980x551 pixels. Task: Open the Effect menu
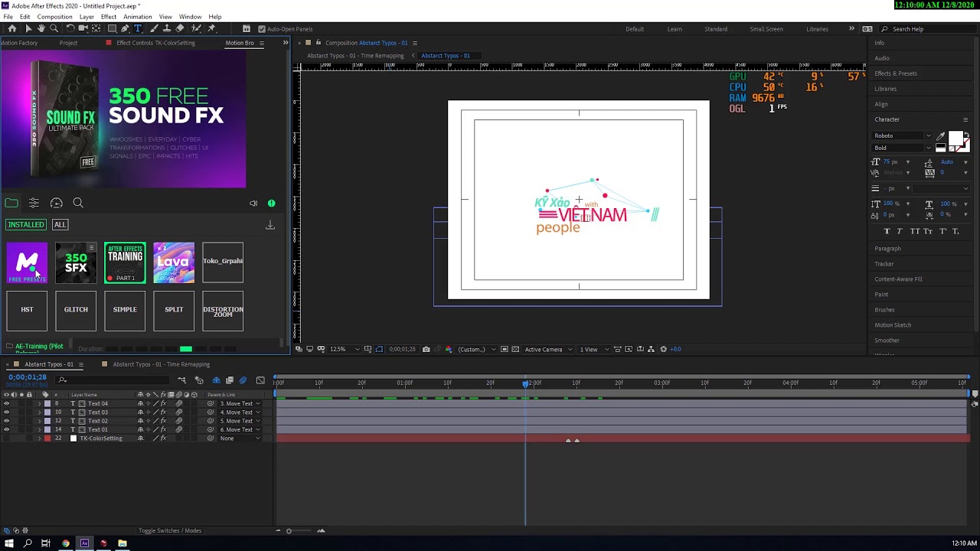click(x=109, y=17)
